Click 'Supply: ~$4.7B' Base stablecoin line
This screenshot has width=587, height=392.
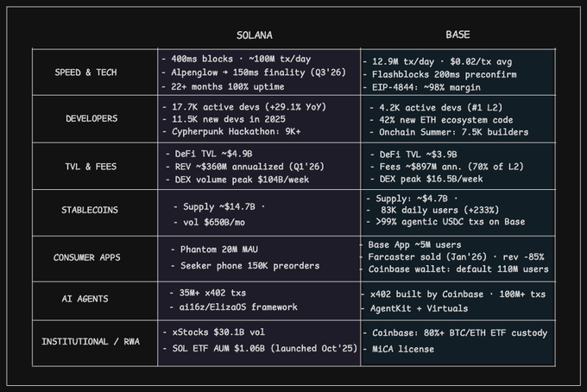(x=412, y=199)
